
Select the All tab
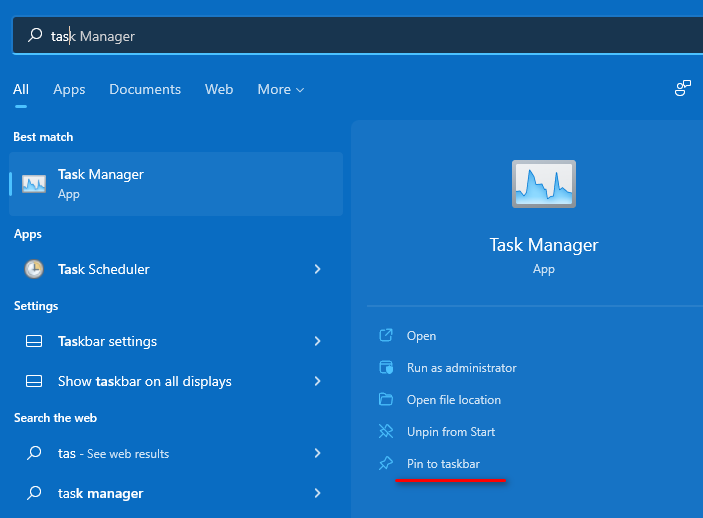(x=21, y=89)
